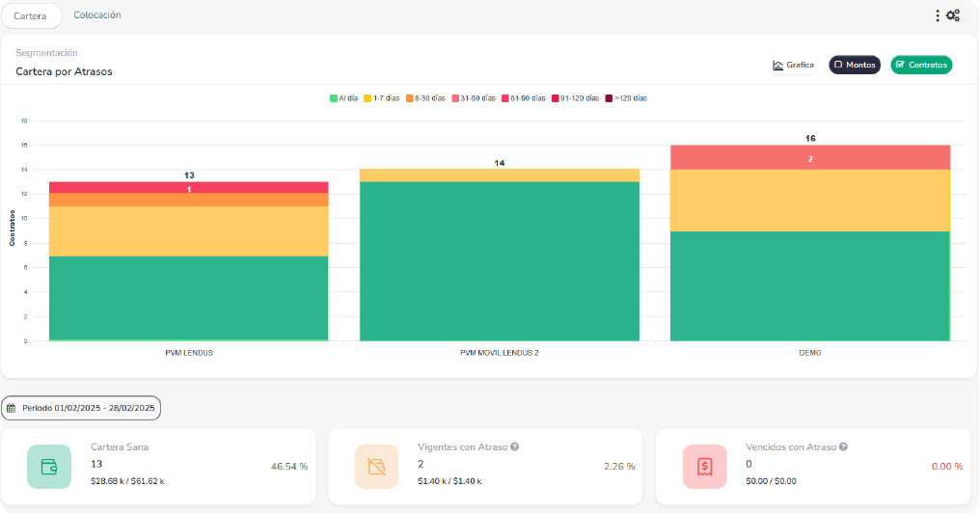Image resolution: width=980 pixels, height=513 pixels.
Task: Click the red segment of the DEMO bar
Action: pos(810,157)
